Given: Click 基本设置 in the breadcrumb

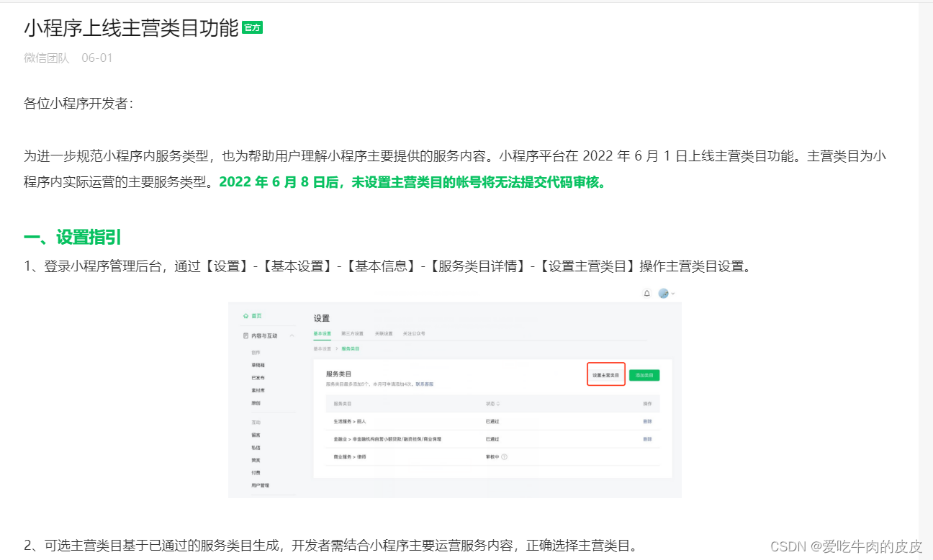Looking at the screenshot, I should pos(322,348).
